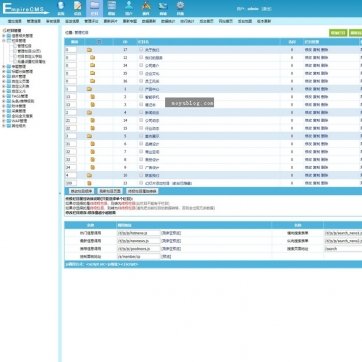362x362 pixels.
Task: Expand the 自定义页面 sidebar node
Action: [x=4, y=81]
